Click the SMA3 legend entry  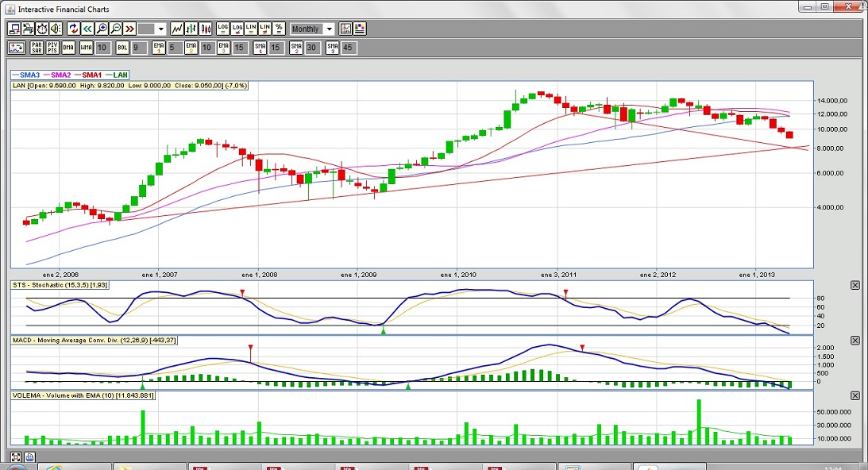point(26,75)
